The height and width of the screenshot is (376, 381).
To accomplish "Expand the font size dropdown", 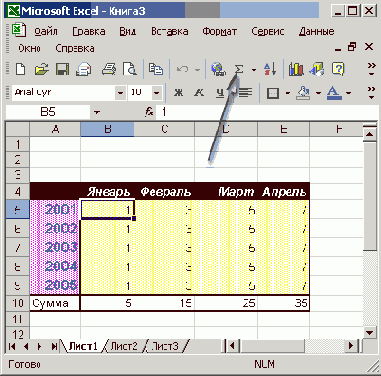I will tap(156, 93).
